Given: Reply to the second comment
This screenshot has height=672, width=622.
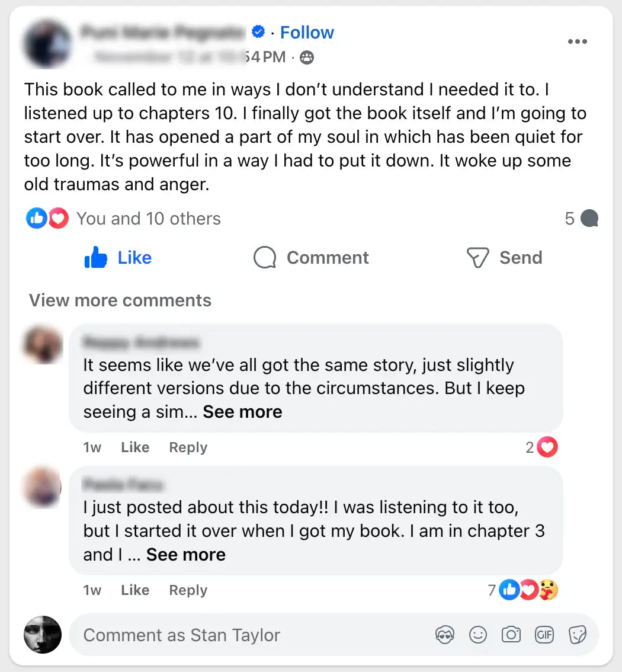Looking at the screenshot, I should [188, 590].
